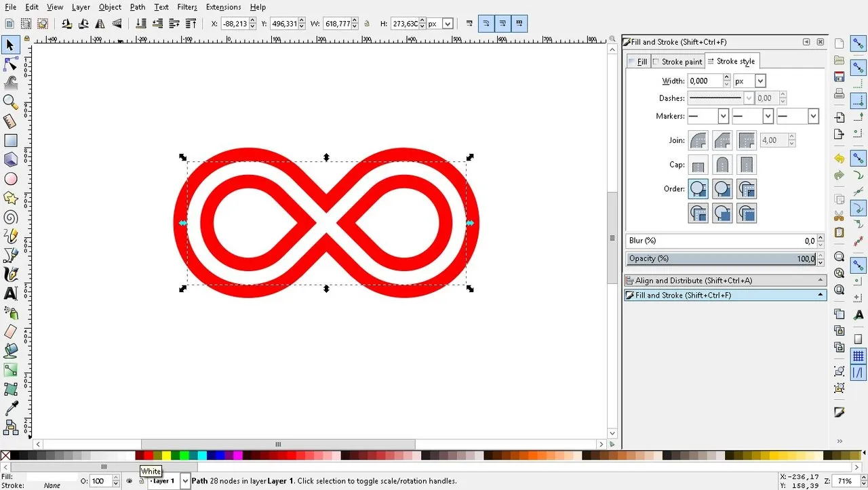Select round join style

(698, 140)
